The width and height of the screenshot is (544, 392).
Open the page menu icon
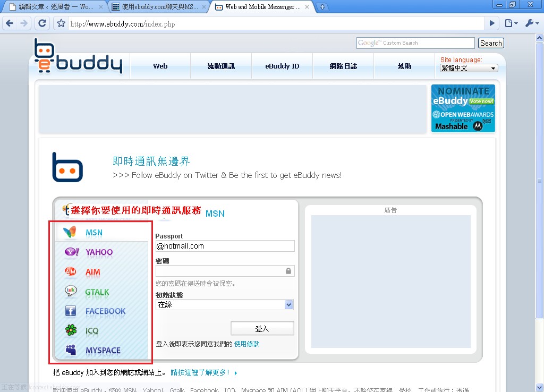[x=511, y=23]
